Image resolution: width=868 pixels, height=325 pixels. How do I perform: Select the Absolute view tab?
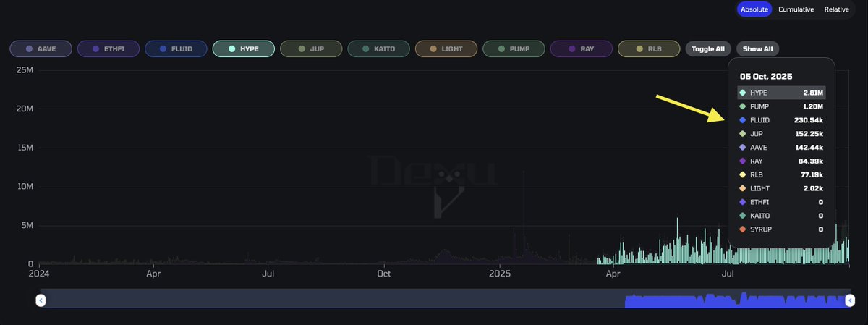(755, 9)
